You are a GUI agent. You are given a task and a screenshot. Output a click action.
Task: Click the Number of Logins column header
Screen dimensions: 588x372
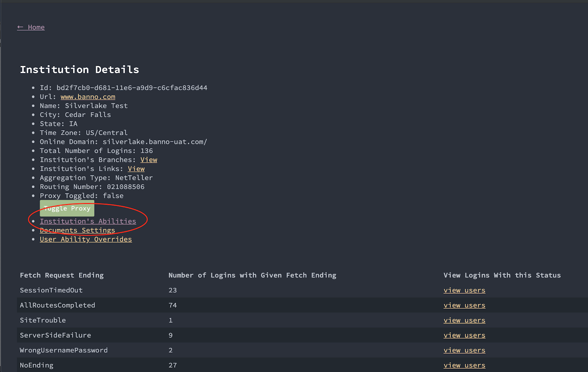coord(252,275)
